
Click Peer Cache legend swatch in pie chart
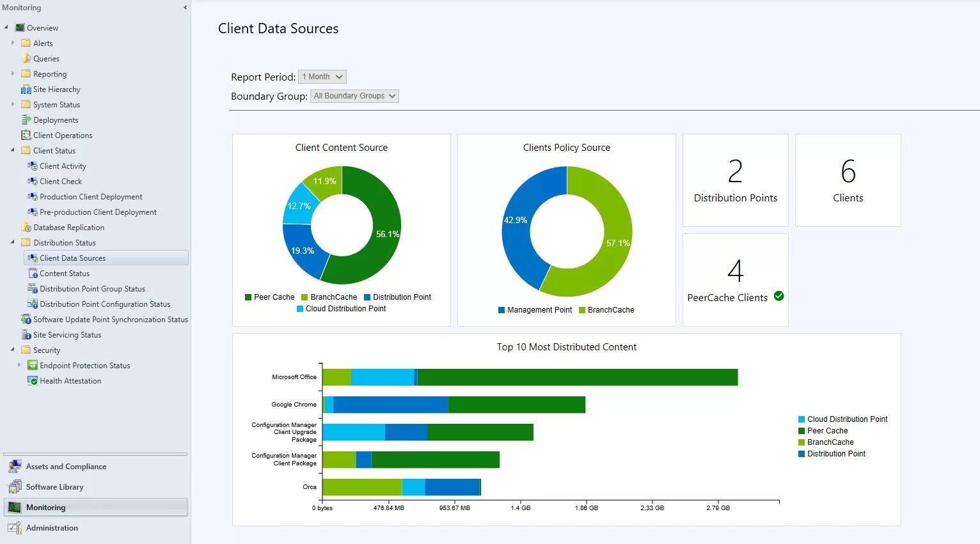point(248,297)
